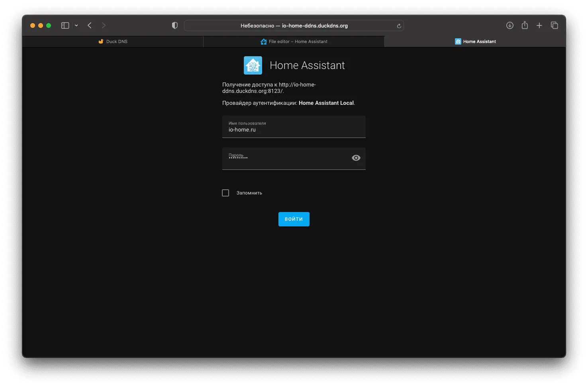Select the active Home Assistant tab
The image size is (588, 387).
pyautogui.click(x=475, y=41)
